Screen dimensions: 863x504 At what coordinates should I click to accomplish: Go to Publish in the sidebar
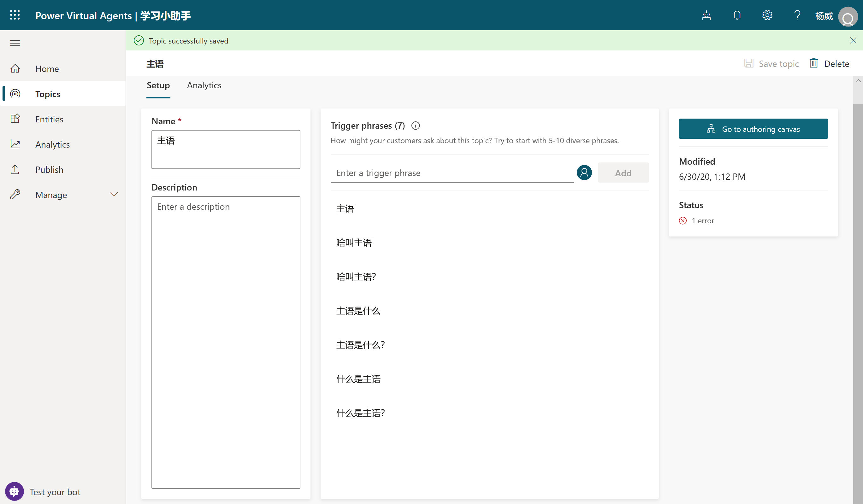49,169
